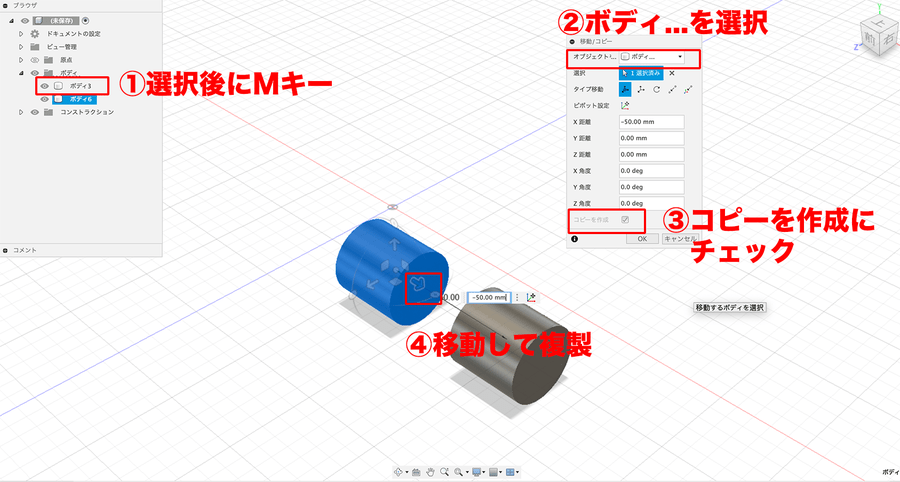The image size is (900, 482).
Task: Select ボディ3 in the browser tree
Action: coord(81,86)
